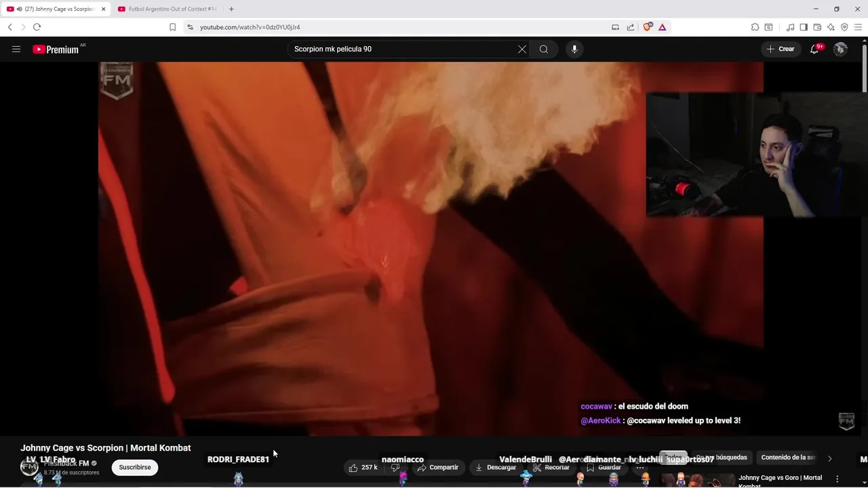The image size is (868, 488).
Task: Click the video title text
Action: point(106,448)
